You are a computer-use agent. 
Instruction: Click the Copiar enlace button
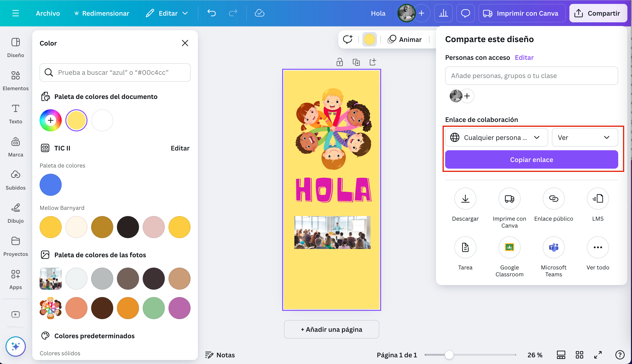(x=531, y=159)
